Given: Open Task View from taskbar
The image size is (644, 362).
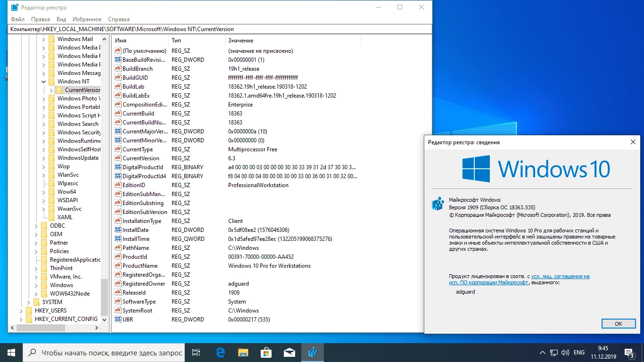Looking at the screenshot, I should coord(196,353).
